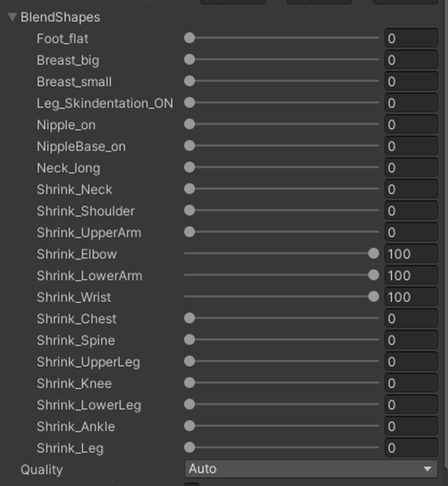Select the Shrink_Leg value field
This screenshot has width=448, height=486.
coord(411,448)
